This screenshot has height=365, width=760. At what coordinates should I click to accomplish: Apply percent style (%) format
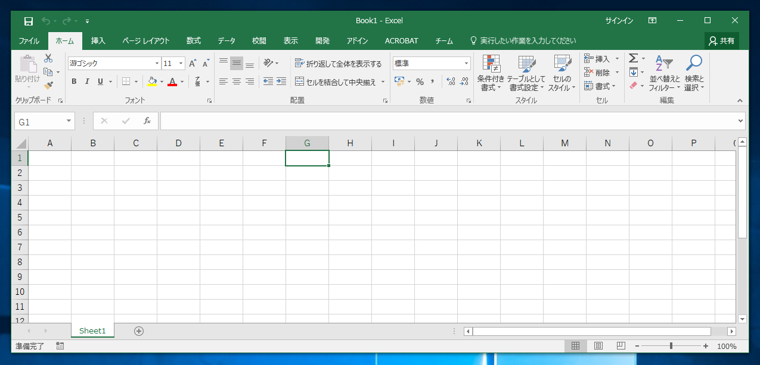click(x=420, y=81)
